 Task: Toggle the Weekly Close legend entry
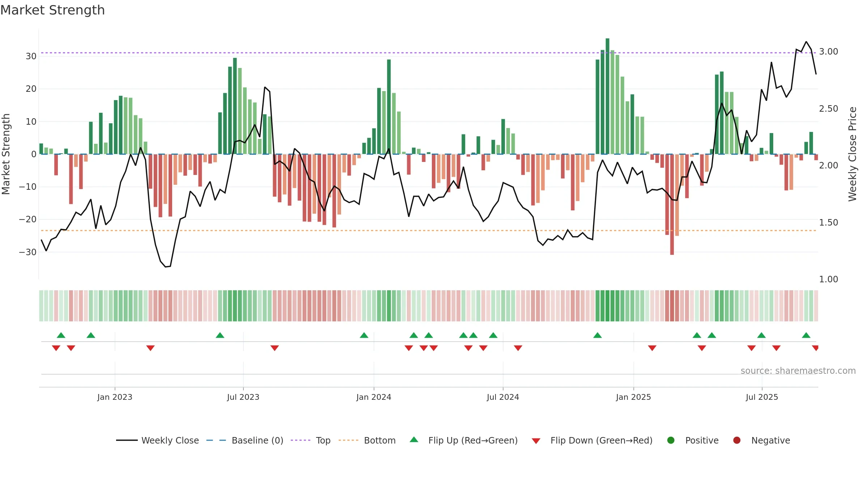158,440
